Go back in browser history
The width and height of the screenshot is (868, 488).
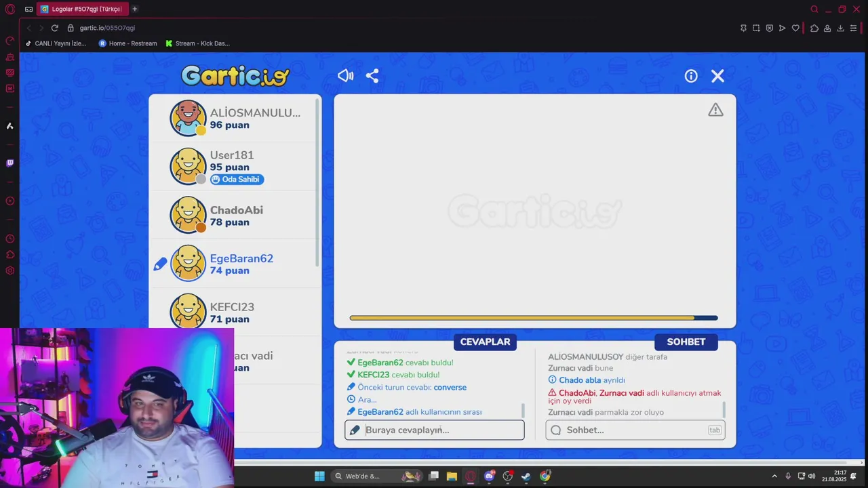(x=28, y=28)
